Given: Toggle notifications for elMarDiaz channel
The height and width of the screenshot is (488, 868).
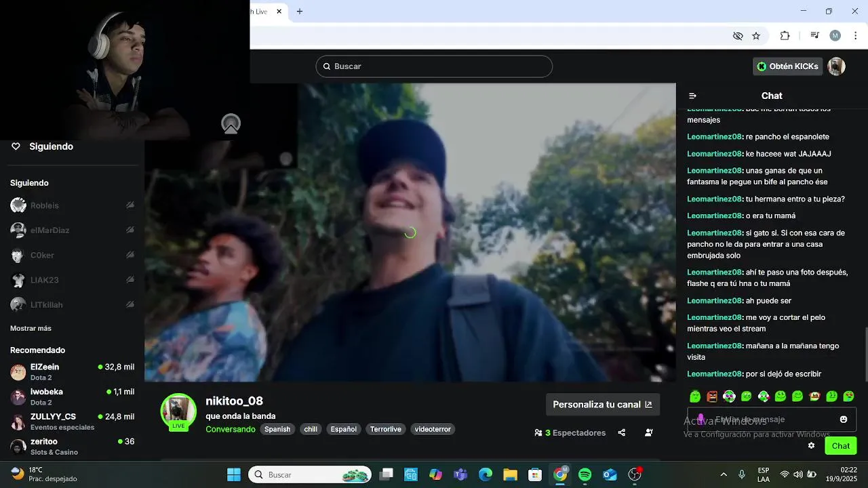Looking at the screenshot, I should point(130,230).
